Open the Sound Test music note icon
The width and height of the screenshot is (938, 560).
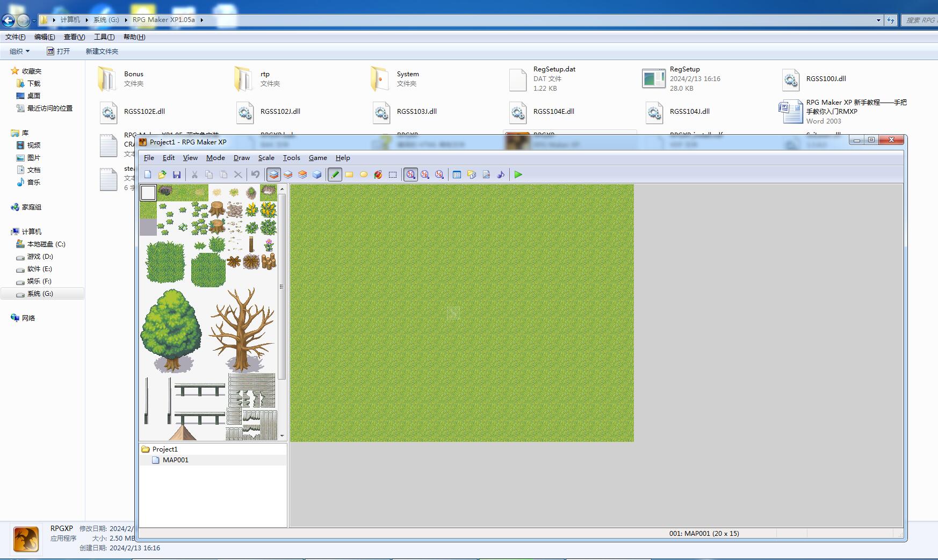pos(501,174)
